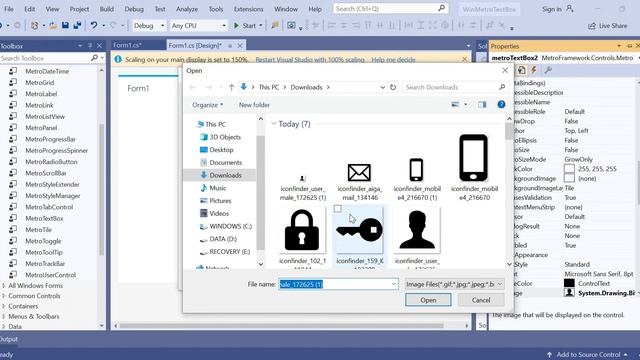This screenshot has width=640, height=360.
Task: Toggle the preview pane icon in Open dialog
Action: pos(482,104)
